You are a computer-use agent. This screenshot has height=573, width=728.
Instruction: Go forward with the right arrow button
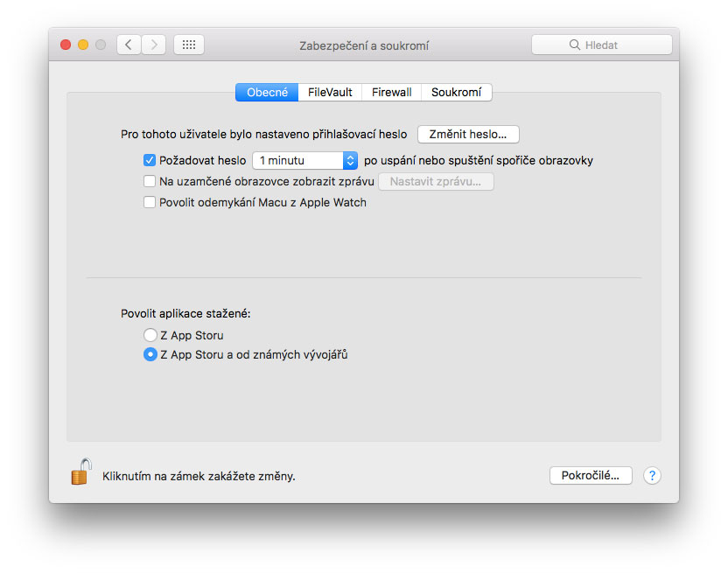click(x=154, y=45)
